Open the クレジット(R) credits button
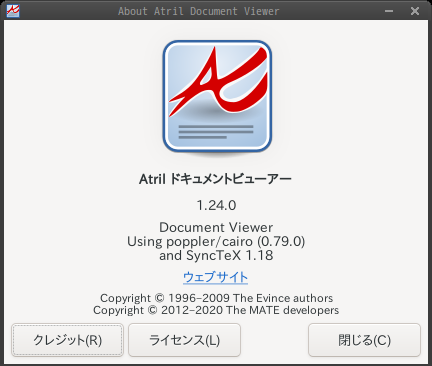 point(67,340)
